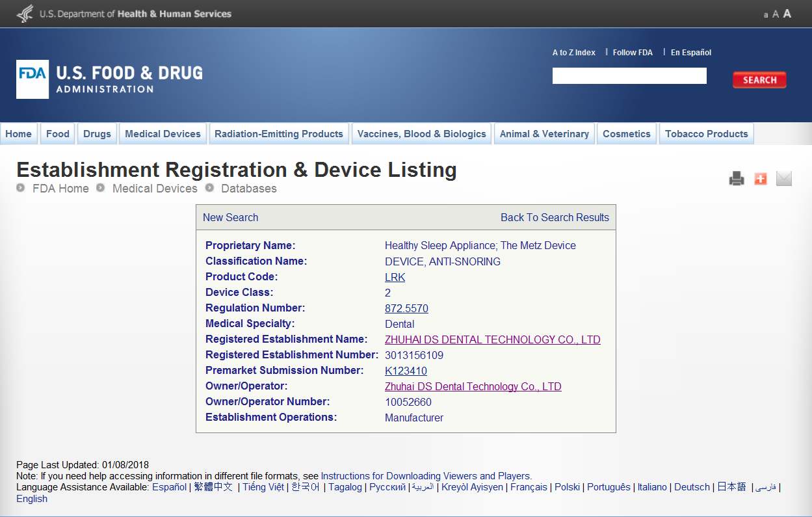Screen dimensions: 812x517
Task: Select Tiếng Việt language link
Action: [263, 487]
